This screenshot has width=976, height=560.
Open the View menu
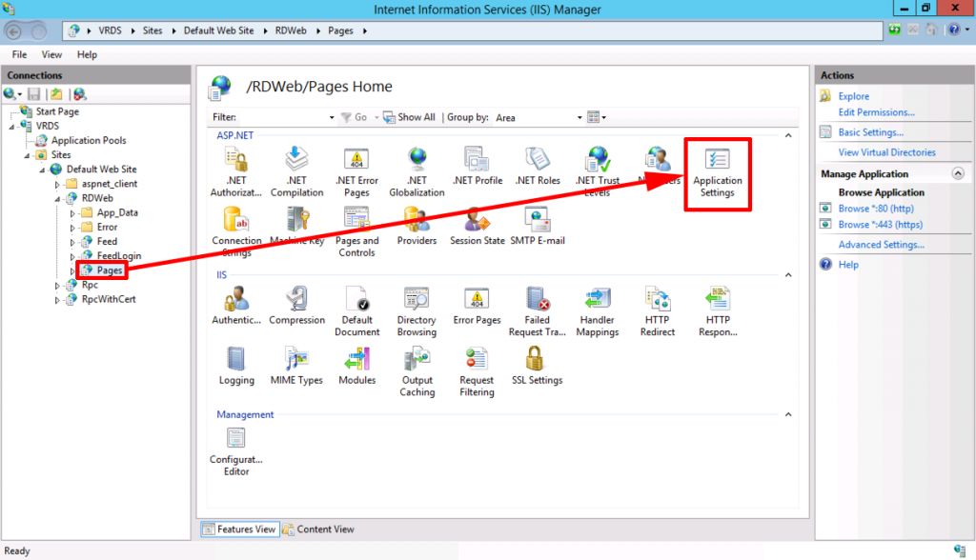click(51, 55)
